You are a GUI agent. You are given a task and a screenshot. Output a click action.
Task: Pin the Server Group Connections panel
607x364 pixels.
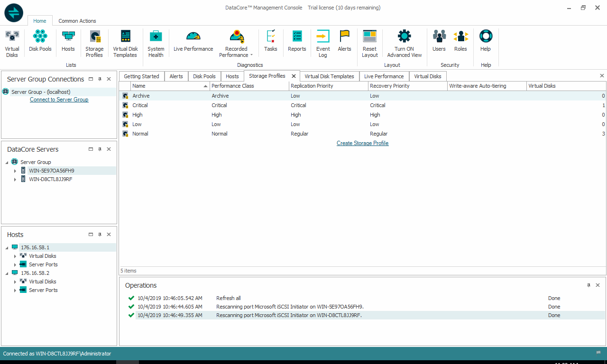tap(100, 79)
